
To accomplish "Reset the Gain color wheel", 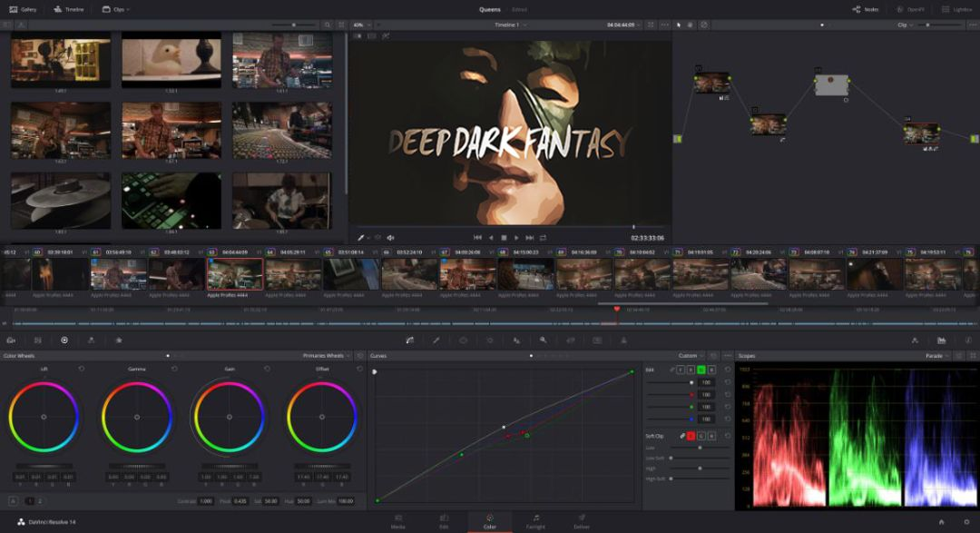I will 267,369.
